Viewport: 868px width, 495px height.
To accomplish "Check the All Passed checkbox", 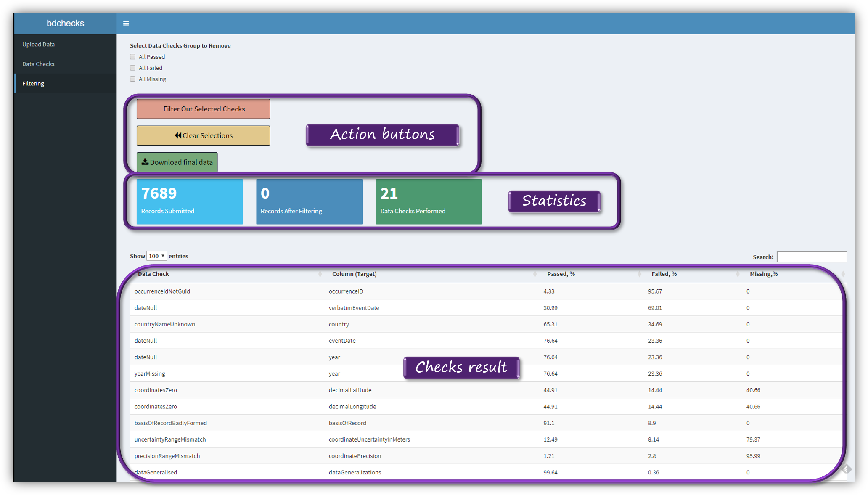I will pos(133,57).
